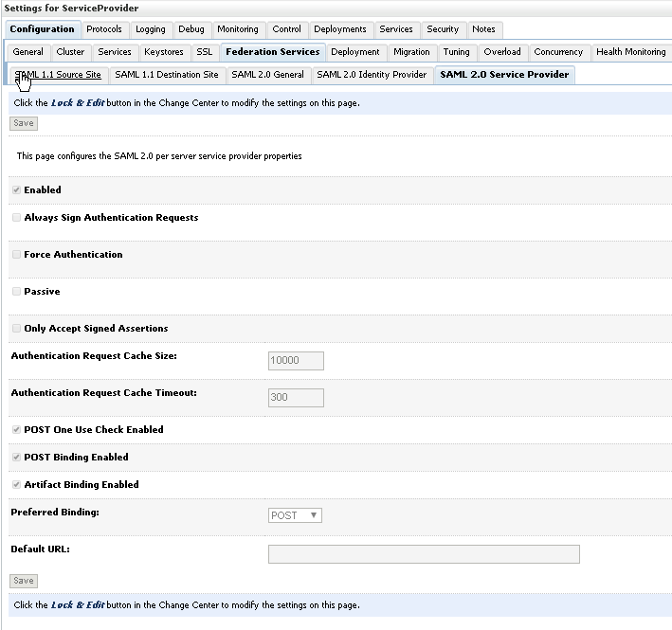The height and width of the screenshot is (630, 672).
Task: Click the top Save button
Action: (24, 123)
